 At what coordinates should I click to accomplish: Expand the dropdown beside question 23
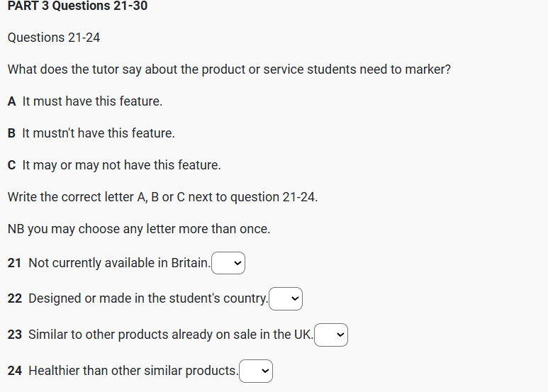click(331, 335)
